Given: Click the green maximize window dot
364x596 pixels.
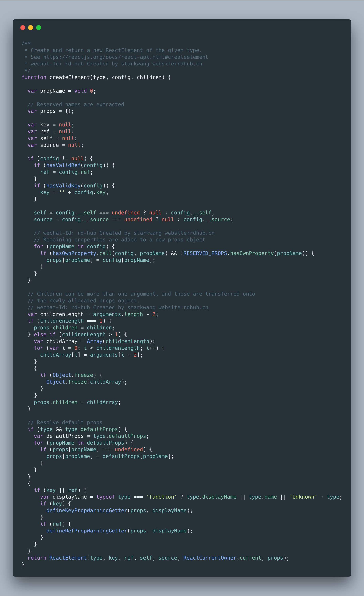Looking at the screenshot, I should pos(39,28).
